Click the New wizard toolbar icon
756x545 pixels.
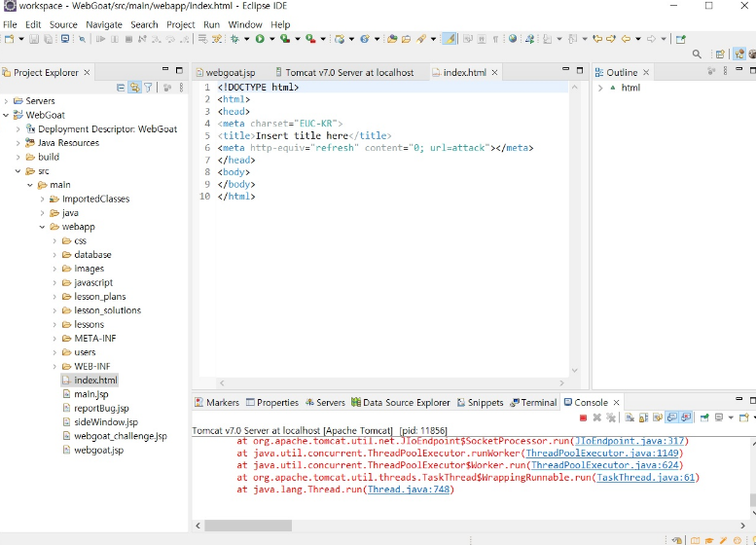(x=9, y=39)
